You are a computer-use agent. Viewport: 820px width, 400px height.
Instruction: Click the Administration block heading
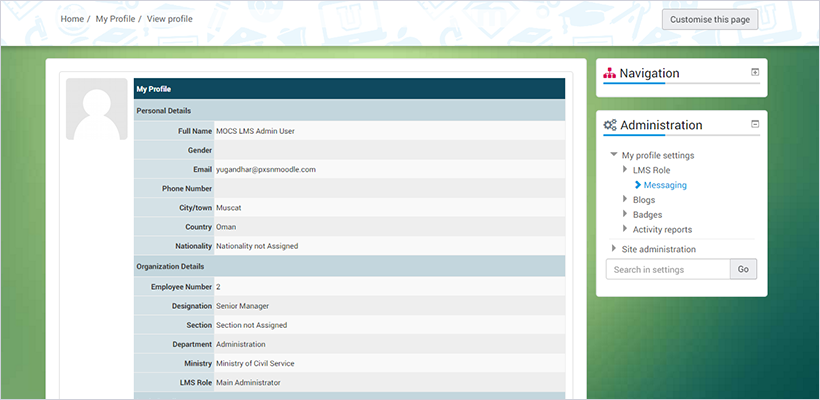click(661, 126)
